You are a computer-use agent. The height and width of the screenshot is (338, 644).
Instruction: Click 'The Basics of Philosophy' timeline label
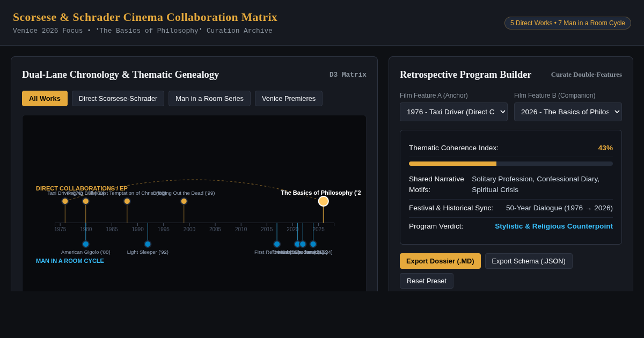(x=320, y=193)
